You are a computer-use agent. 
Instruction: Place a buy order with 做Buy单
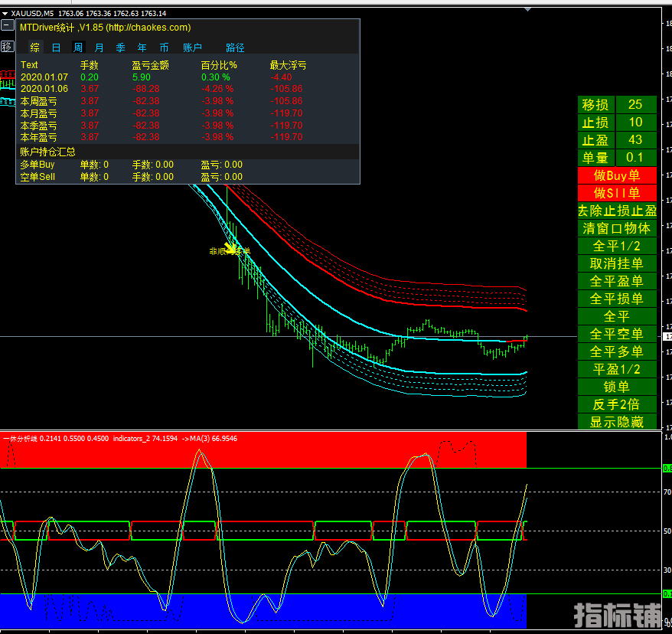pos(617,175)
